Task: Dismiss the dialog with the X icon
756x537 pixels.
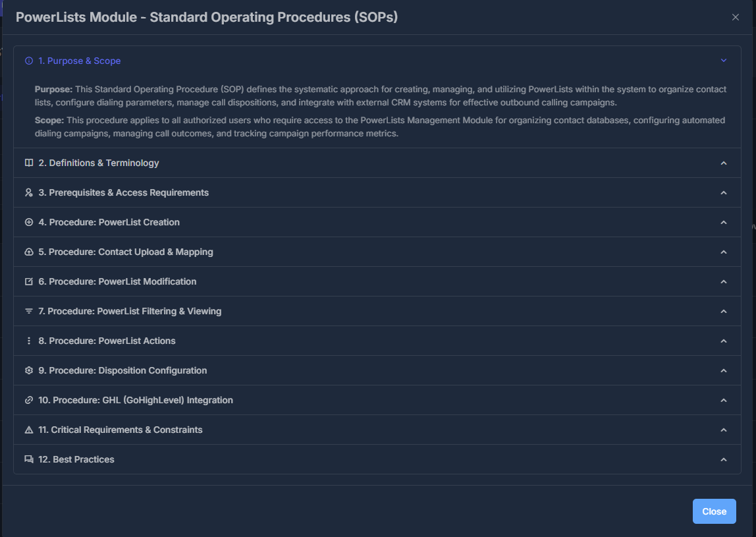Action: pos(735,17)
